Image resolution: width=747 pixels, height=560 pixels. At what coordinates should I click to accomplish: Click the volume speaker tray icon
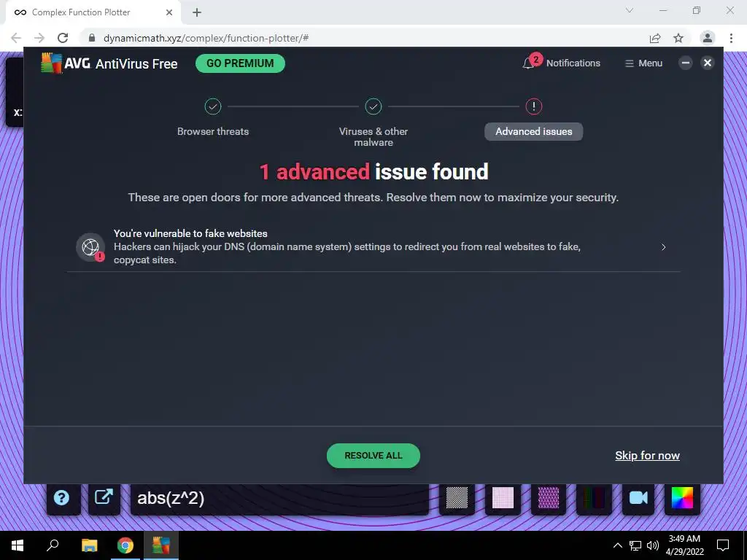(x=653, y=545)
